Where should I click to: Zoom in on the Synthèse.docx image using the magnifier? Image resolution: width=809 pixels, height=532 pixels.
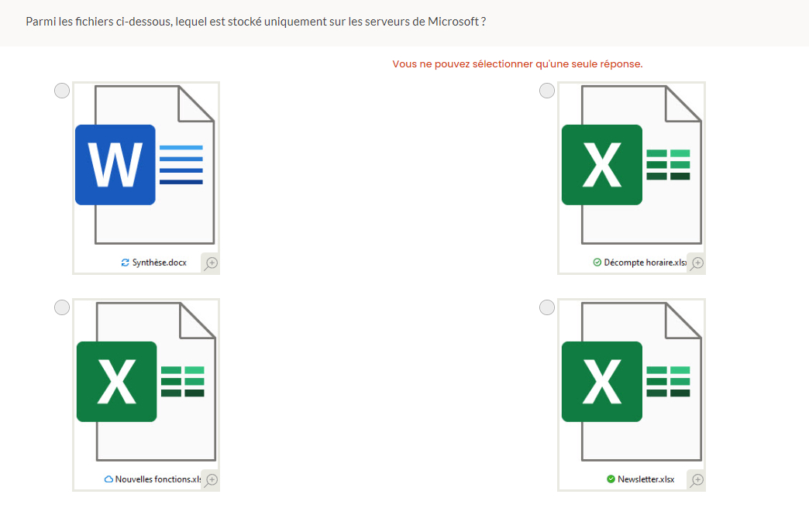click(210, 263)
